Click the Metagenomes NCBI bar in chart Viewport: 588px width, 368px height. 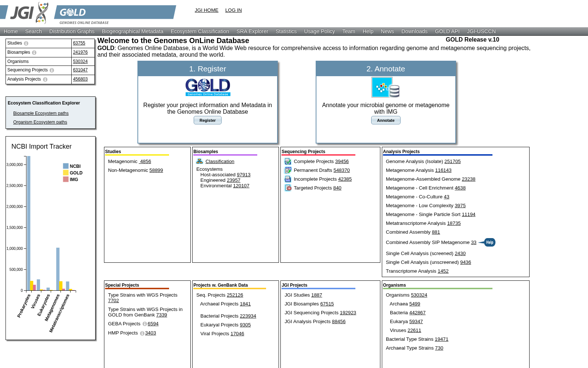click(x=58, y=269)
